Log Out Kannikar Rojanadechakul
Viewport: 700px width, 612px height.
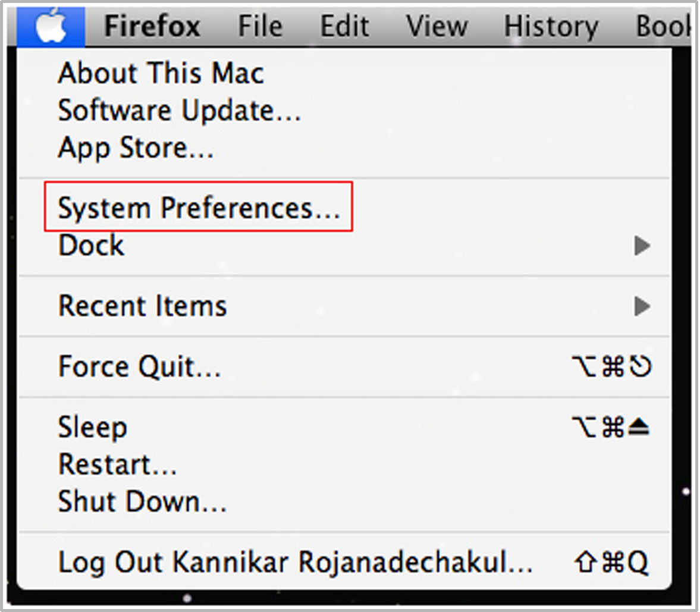[x=295, y=563]
